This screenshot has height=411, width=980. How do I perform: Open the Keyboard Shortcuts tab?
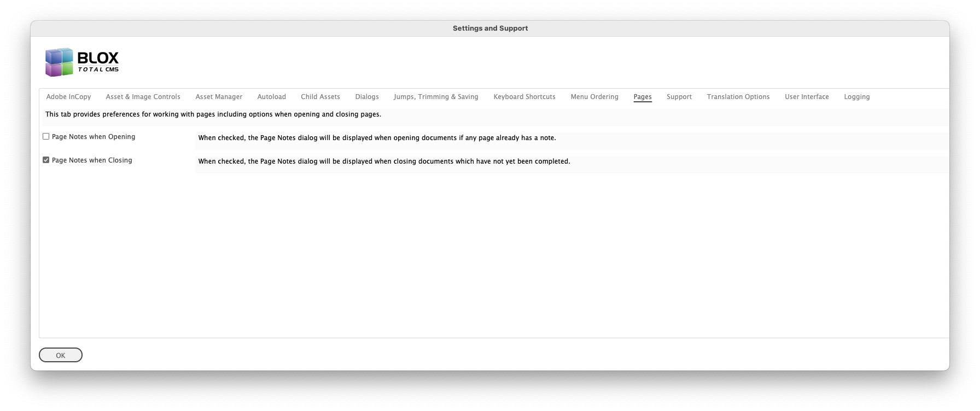524,97
